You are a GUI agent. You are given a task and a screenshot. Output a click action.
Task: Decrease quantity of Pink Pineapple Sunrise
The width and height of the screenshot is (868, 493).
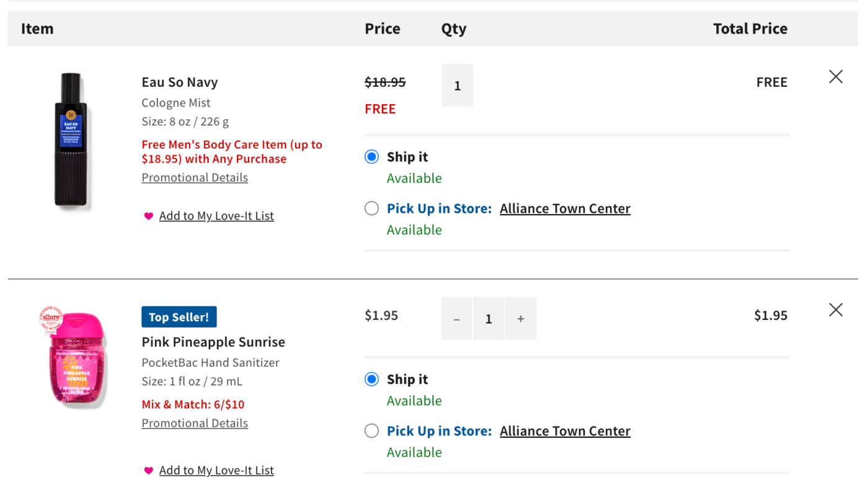[456, 318]
